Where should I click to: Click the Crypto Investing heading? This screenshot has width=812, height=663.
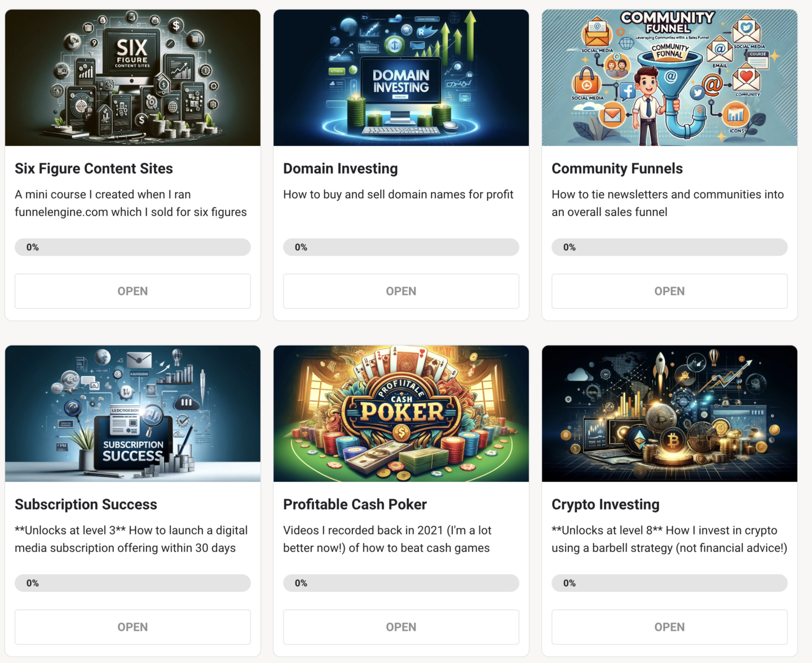606,505
